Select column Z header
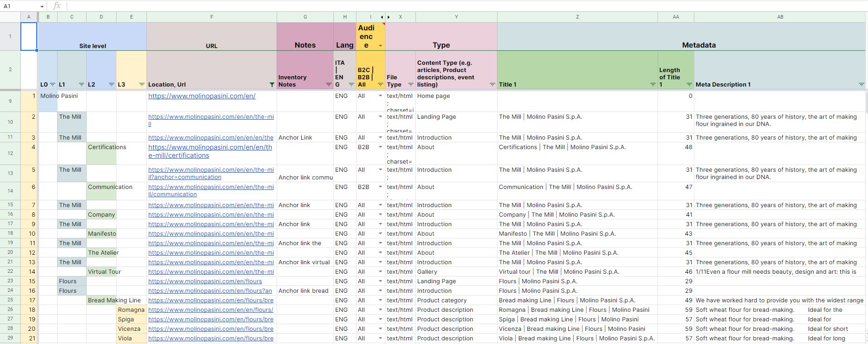This screenshot has height=344, width=868. click(x=577, y=17)
